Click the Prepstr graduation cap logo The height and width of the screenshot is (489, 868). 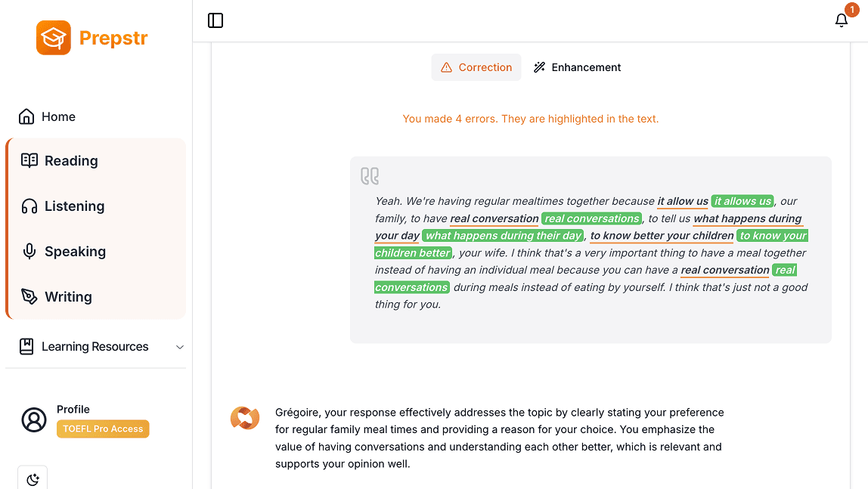54,38
